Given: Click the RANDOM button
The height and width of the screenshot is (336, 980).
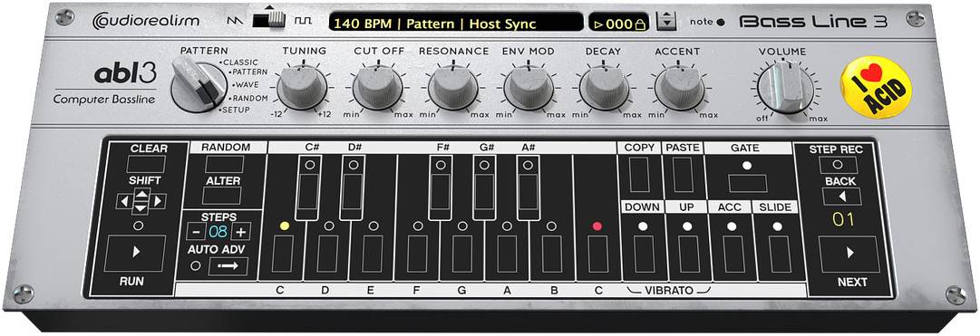Looking at the screenshot, I should [x=224, y=164].
